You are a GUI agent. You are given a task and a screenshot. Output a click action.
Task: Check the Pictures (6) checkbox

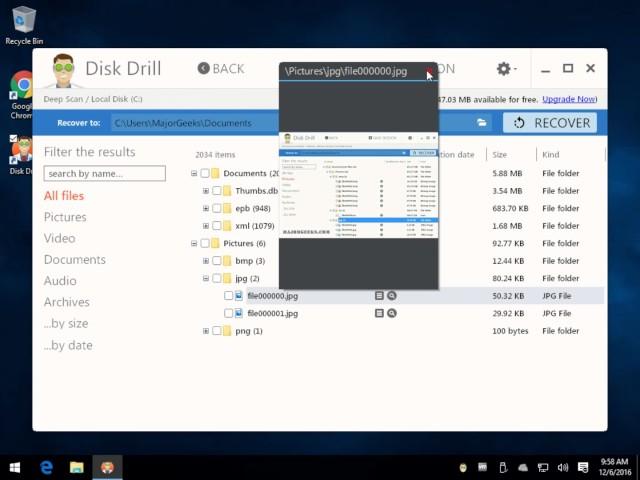click(x=205, y=244)
